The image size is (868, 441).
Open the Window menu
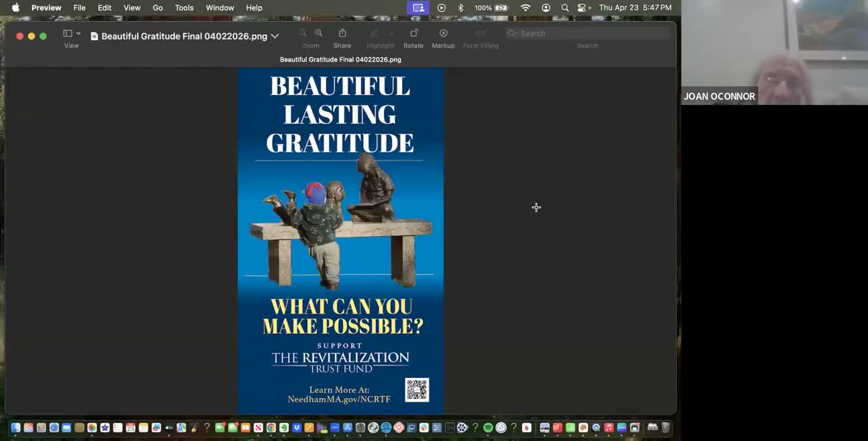pyautogui.click(x=220, y=7)
